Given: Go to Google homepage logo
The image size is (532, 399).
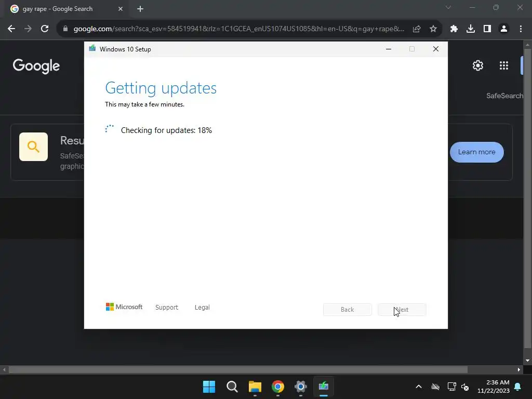Looking at the screenshot, I should click(x=36, y=66).
